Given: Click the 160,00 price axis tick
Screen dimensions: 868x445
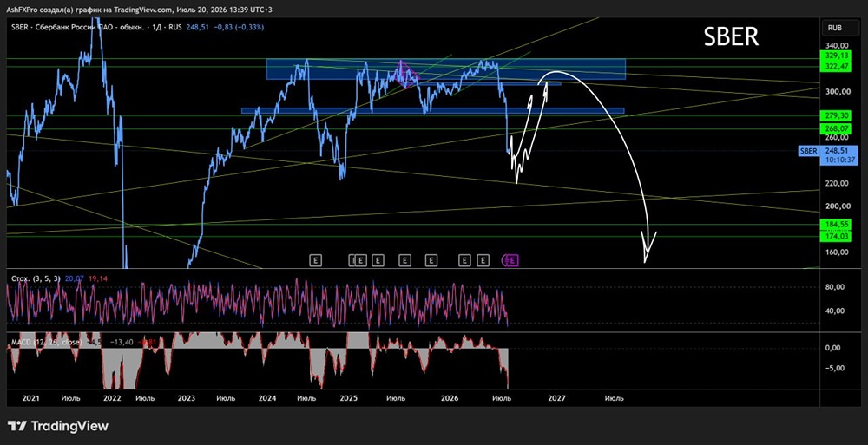Looking at the screenshot, I should 837,252.
